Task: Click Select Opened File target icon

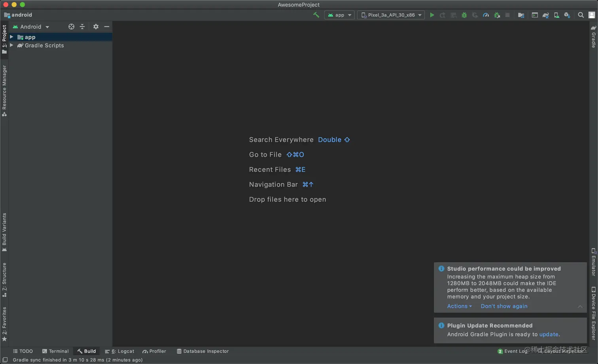Action: (x=71, y=26)
